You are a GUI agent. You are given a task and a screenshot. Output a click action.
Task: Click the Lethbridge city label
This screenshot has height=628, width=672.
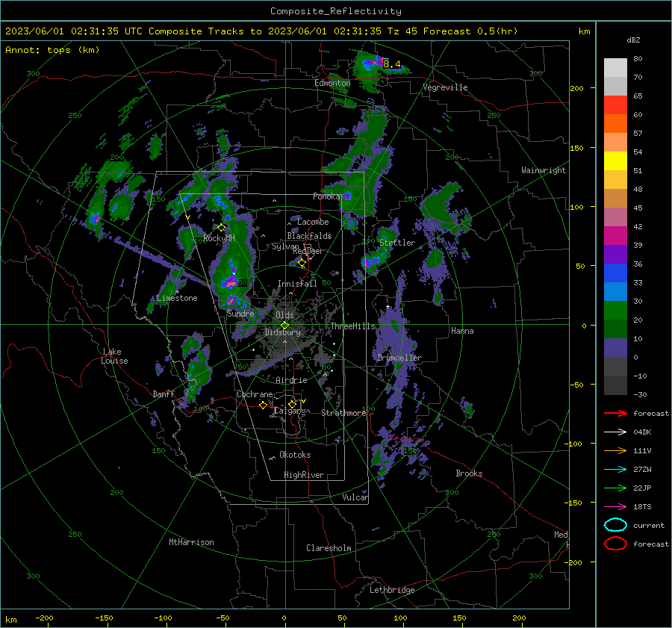click(392, 590)
